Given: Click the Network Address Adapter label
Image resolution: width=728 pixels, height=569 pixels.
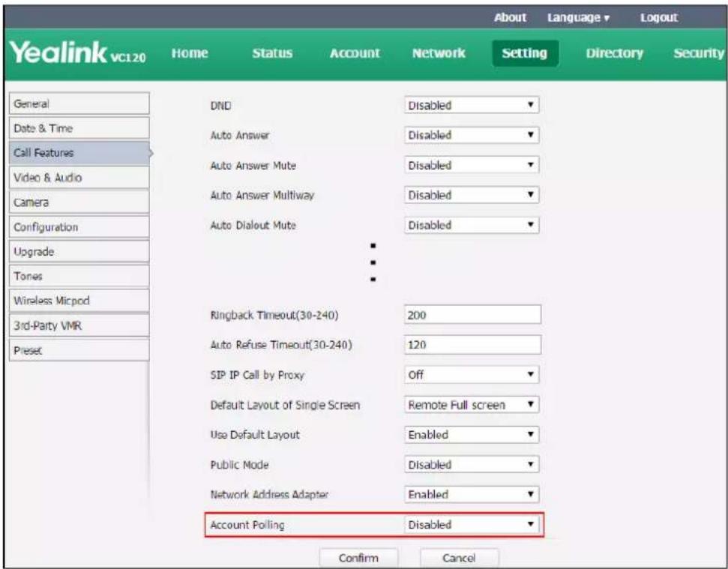Looking at the screenshot, I should coord(269,495).
